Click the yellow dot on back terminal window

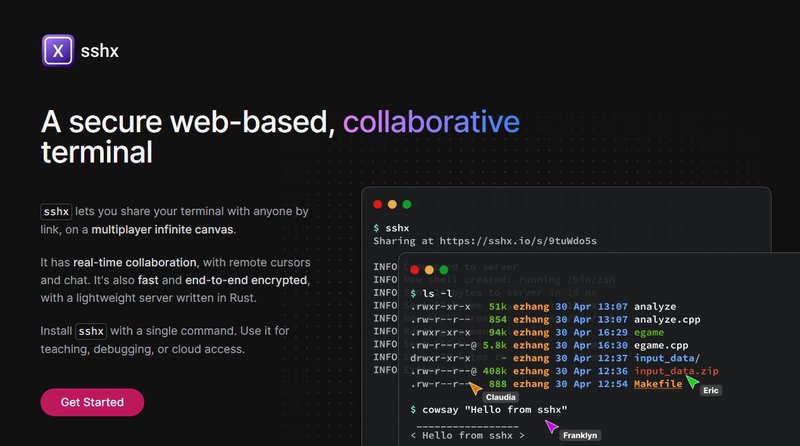[392, 204]
